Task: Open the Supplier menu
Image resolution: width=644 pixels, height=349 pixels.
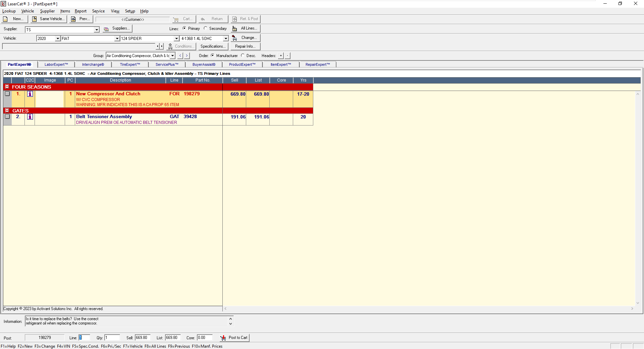Action: pos(47,11)
